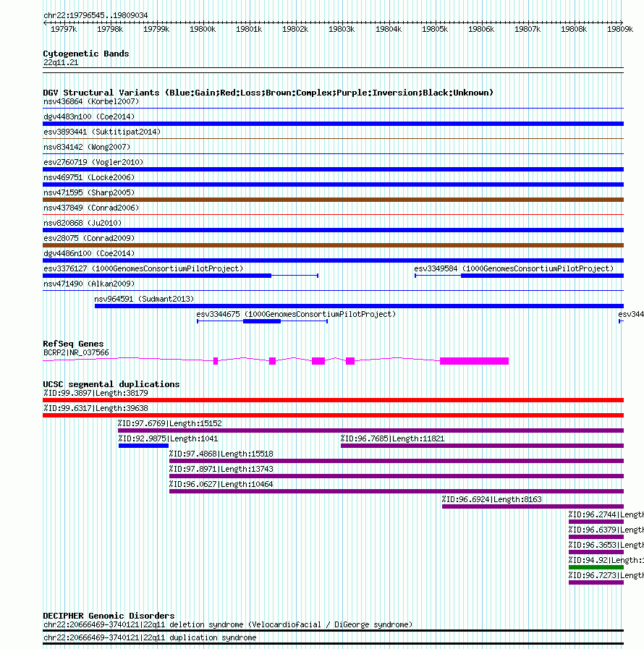Open variant nsv834142 (Wong2007)
Screen dimensions: 644x649
87,147
